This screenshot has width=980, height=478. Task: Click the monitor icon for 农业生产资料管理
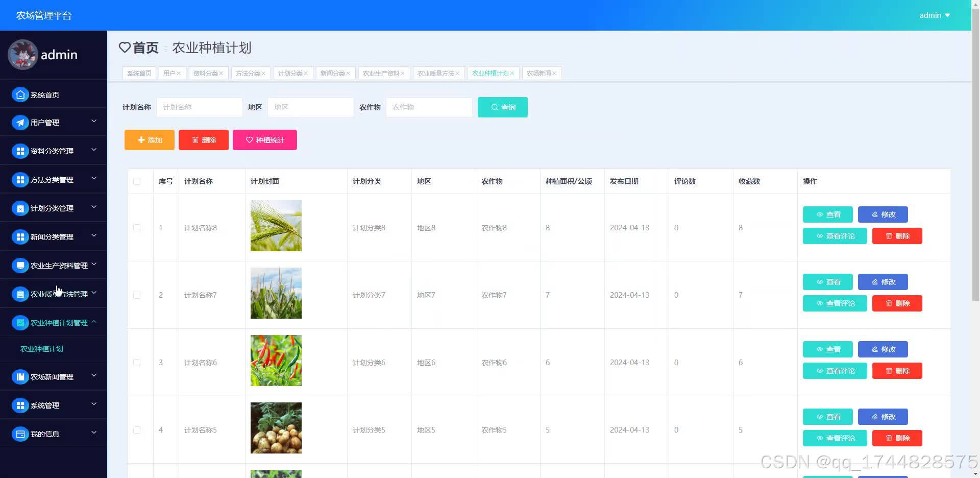[20, 266]
